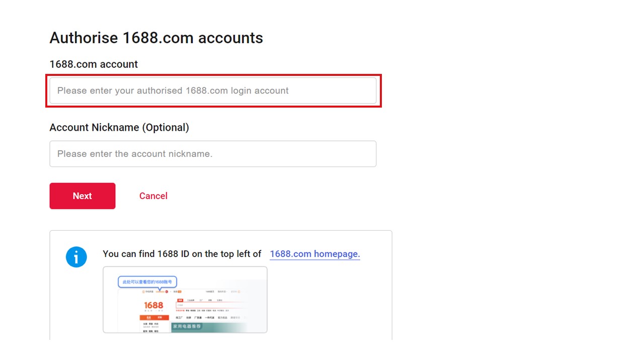
Task: Click the "1688.com account" field label
Action: point(94,64)
